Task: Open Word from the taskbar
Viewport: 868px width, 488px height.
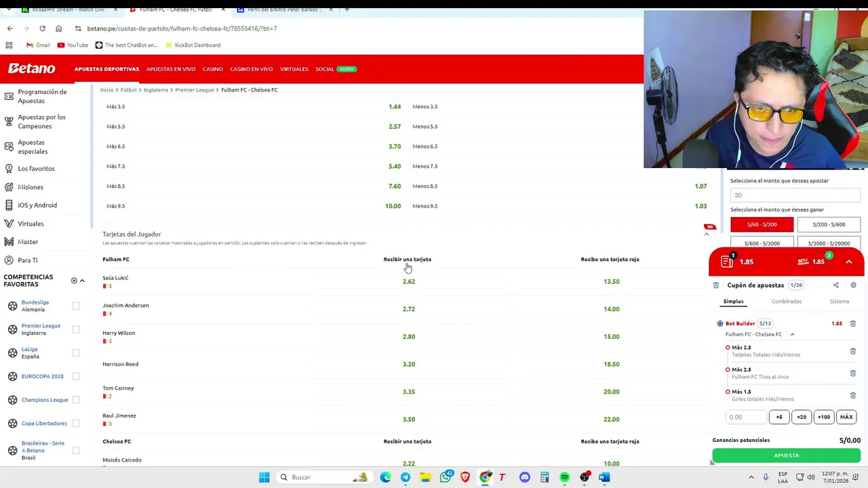Action: pyautogui.click(x=604, y=477)
